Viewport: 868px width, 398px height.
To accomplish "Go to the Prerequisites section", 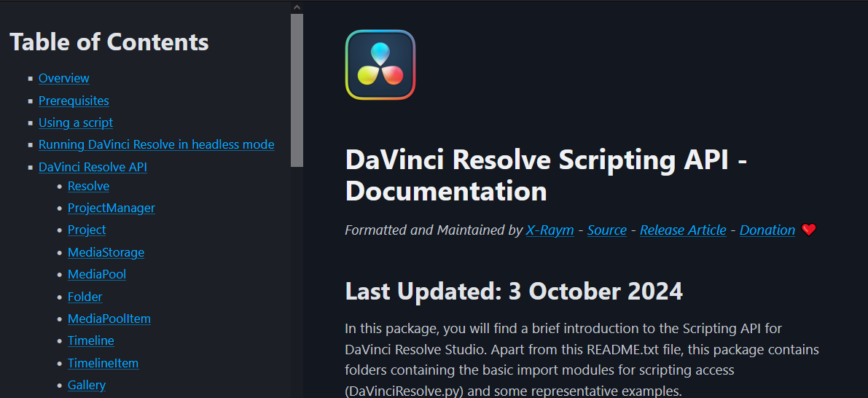I will [x=74, y=101].
